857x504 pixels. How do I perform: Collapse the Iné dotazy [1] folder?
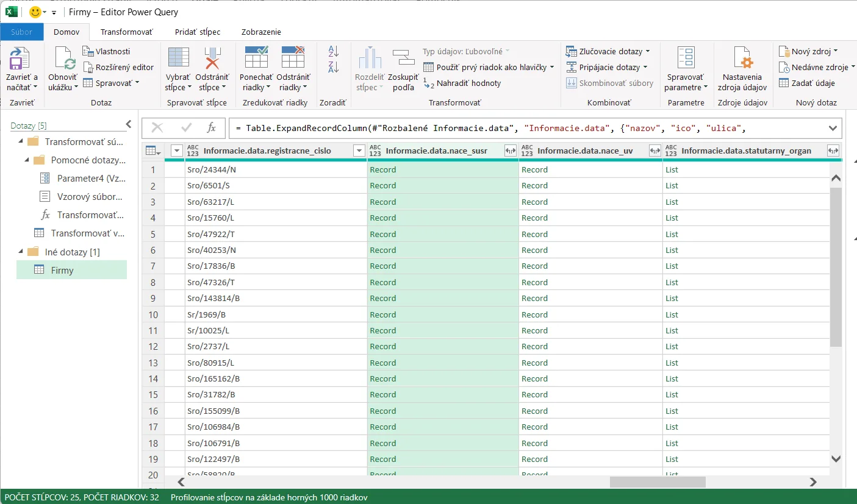tap(21, 252)
